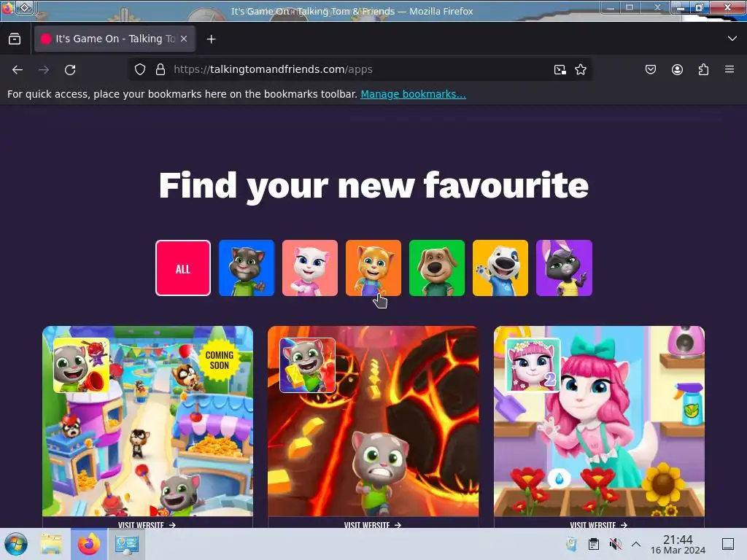Bookmark this page with the star
The height and width of the screenshot is (560, 747).
[x=580, y=69]
